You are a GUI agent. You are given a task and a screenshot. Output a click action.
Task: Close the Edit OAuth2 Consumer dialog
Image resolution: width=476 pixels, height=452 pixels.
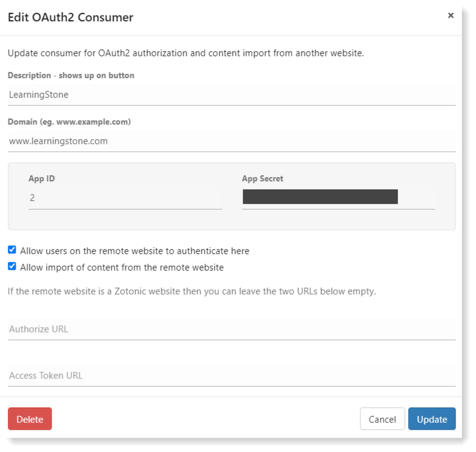point(450,15)
